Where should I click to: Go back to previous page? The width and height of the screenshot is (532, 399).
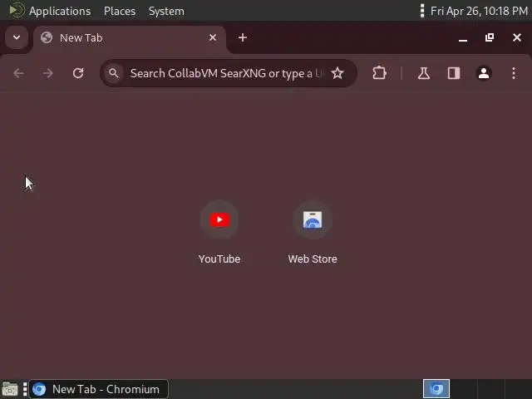pos(18,73)
